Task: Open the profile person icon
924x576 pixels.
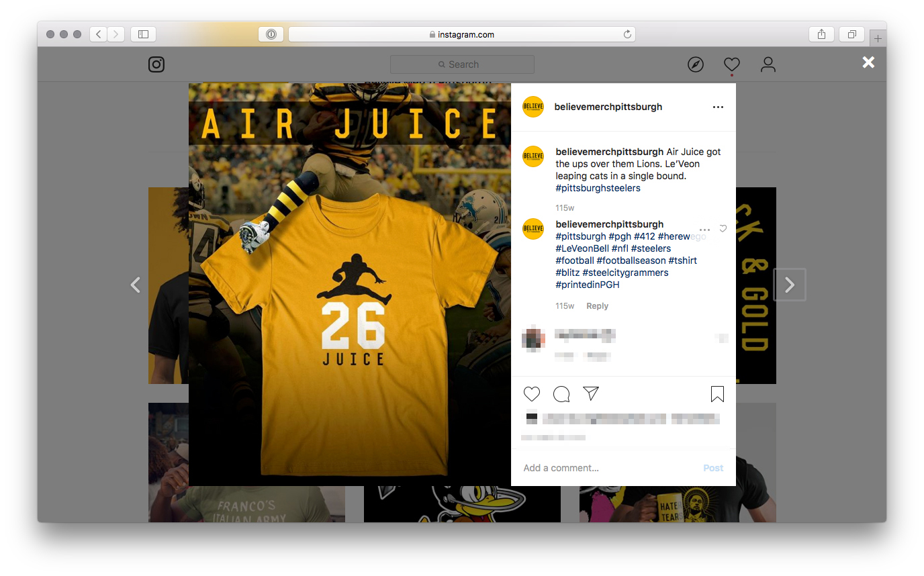Action: pos(768,64)
